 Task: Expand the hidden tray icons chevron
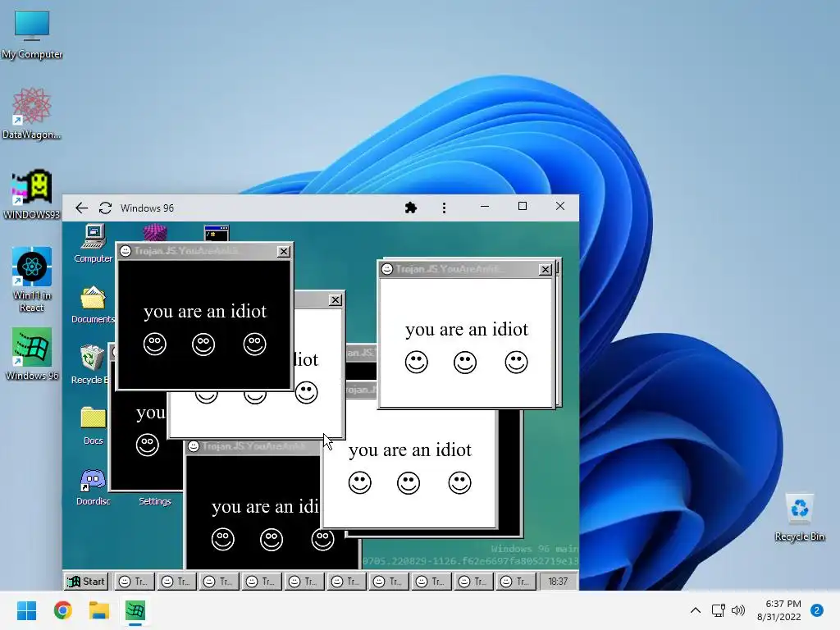click(696, 610)
